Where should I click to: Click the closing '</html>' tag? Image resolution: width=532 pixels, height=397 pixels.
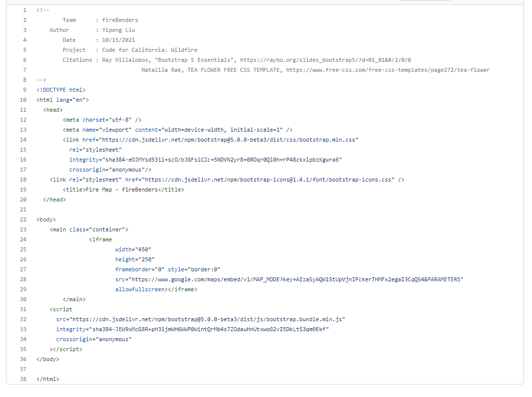click(x=48, y=379)
